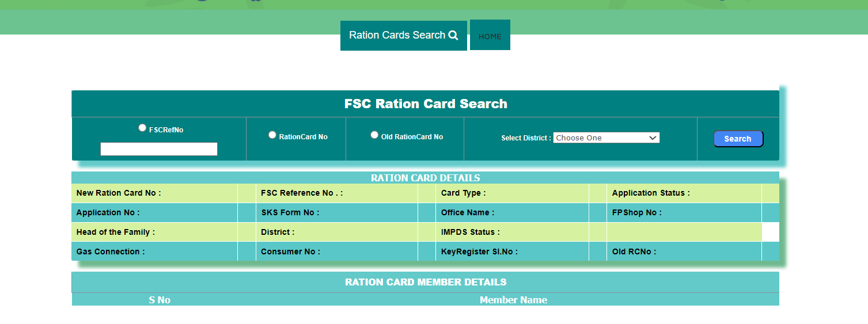This screenshot has height=324, width=868.
Task: Click the FSC Ration Card Search heading
Action: point(426,104)
